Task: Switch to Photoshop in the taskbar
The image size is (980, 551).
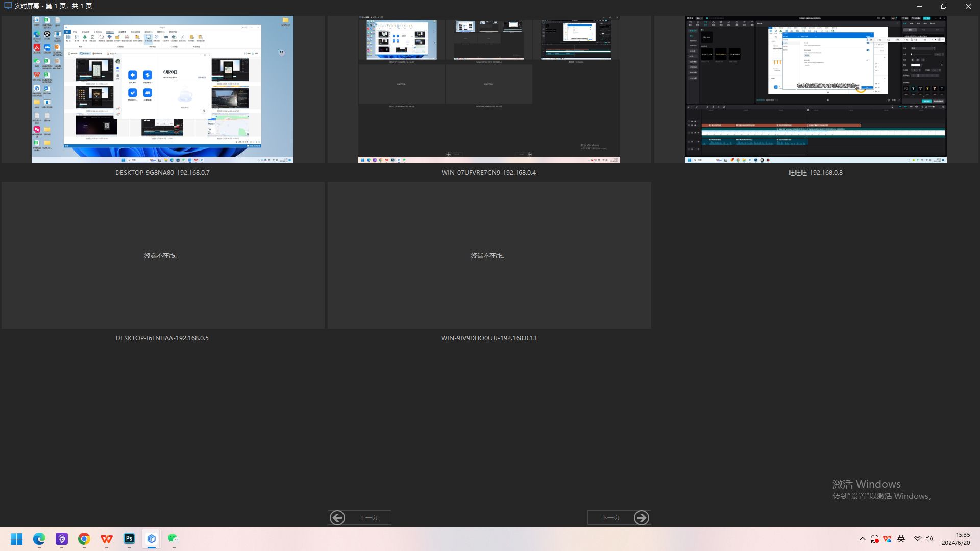Action: click(129, 539)
